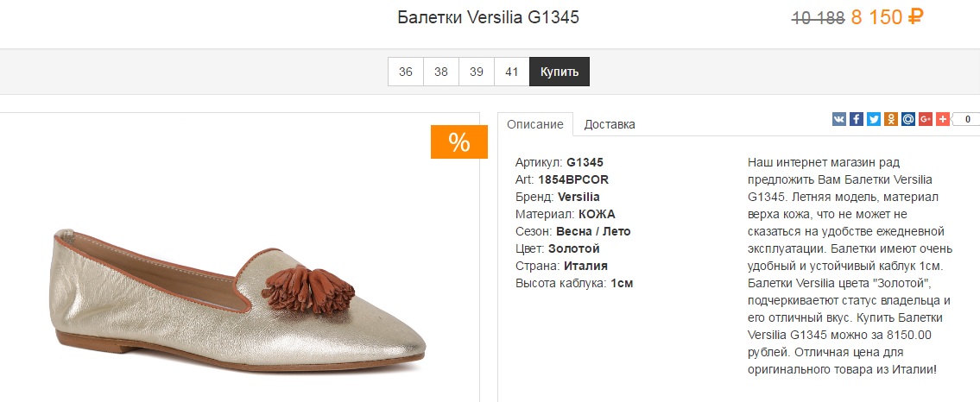Open the Описание tab
Screen dimensions: 980x402
point(535,124)
